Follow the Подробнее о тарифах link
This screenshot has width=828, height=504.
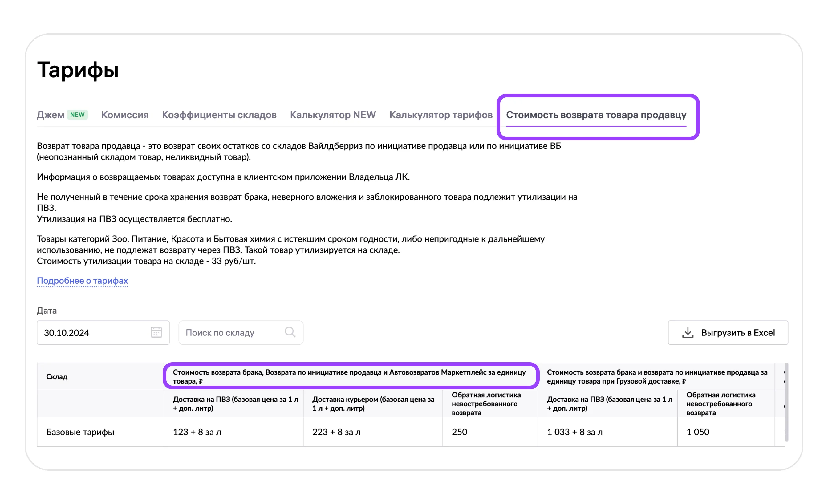(x=82, y=281)
